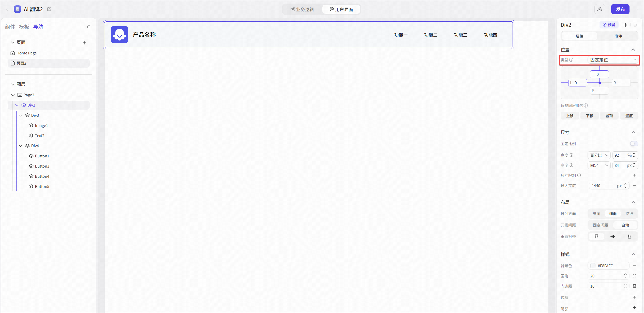Open the 高度 固定 mode dropdown
Image resolution: width=644 pixels, height=313 pixels.
pos(599,165)
